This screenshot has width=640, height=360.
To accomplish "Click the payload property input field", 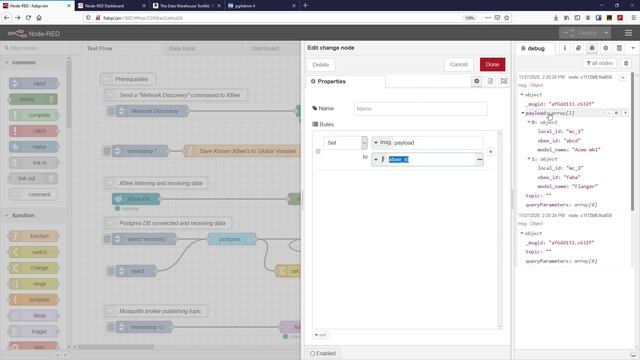I will (438, 143).
